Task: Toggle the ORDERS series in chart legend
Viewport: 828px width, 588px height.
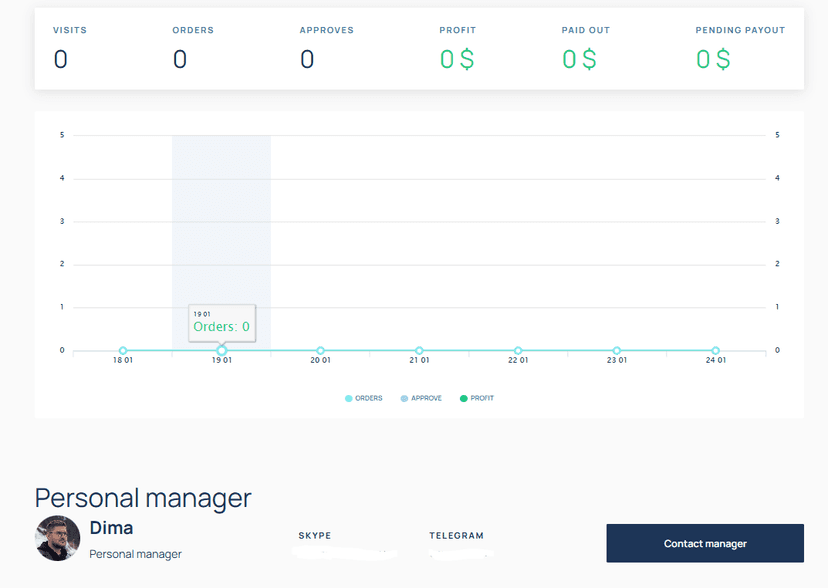Action: tap(363, 398)
